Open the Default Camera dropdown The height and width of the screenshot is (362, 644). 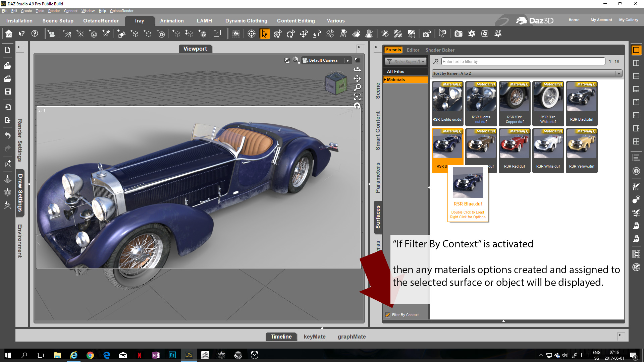click(x=347, y=61)
